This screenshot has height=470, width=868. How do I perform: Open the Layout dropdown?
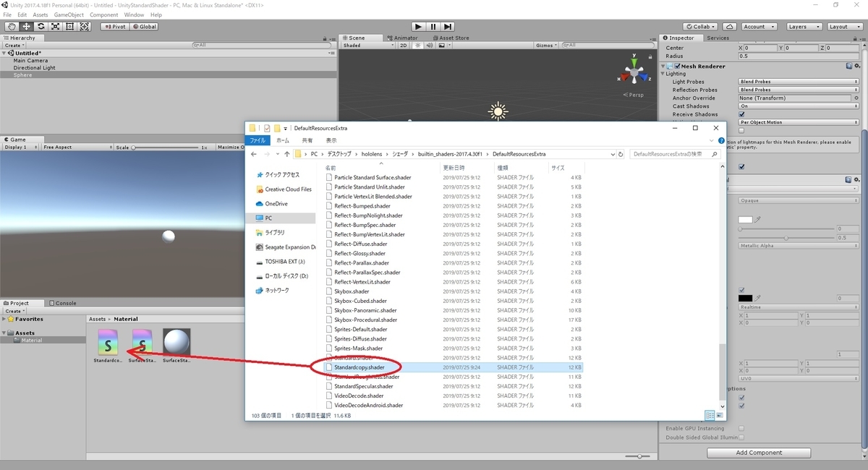[843, 27]
